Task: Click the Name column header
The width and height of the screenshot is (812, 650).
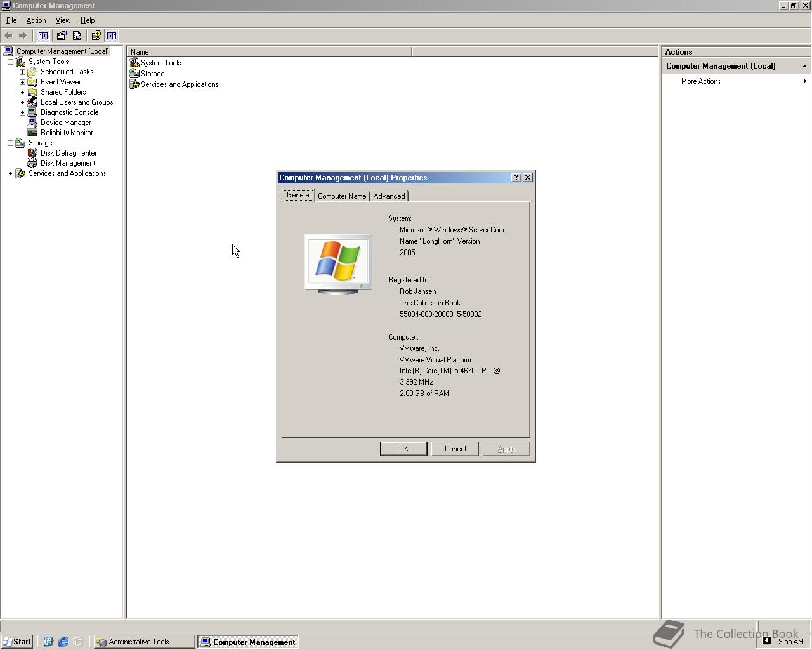Action: (x=269, y=52)
